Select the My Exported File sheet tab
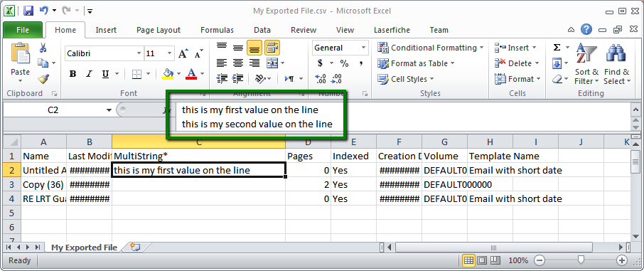The image size is (644, 271). click(x=84, y=248)
